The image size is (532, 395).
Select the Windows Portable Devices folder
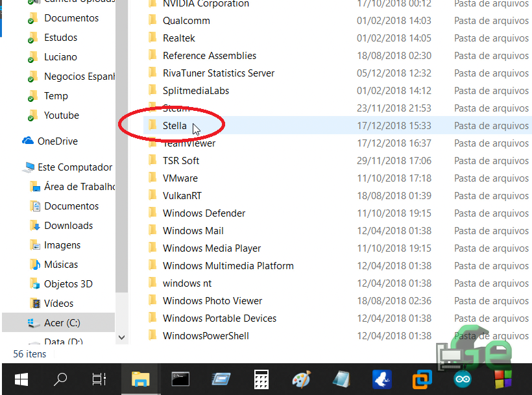click(219, 318)
